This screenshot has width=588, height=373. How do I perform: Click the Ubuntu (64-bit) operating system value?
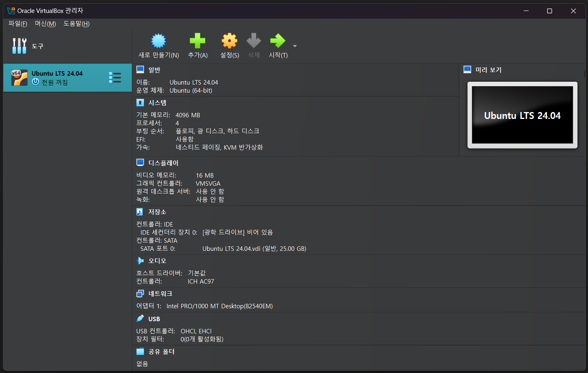click(191, 90)
